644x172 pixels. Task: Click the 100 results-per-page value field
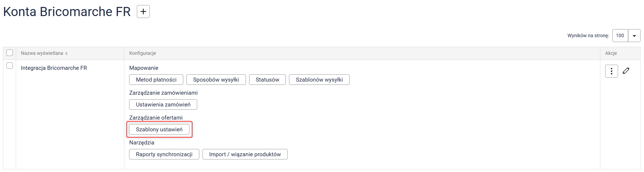pos(620,36)
